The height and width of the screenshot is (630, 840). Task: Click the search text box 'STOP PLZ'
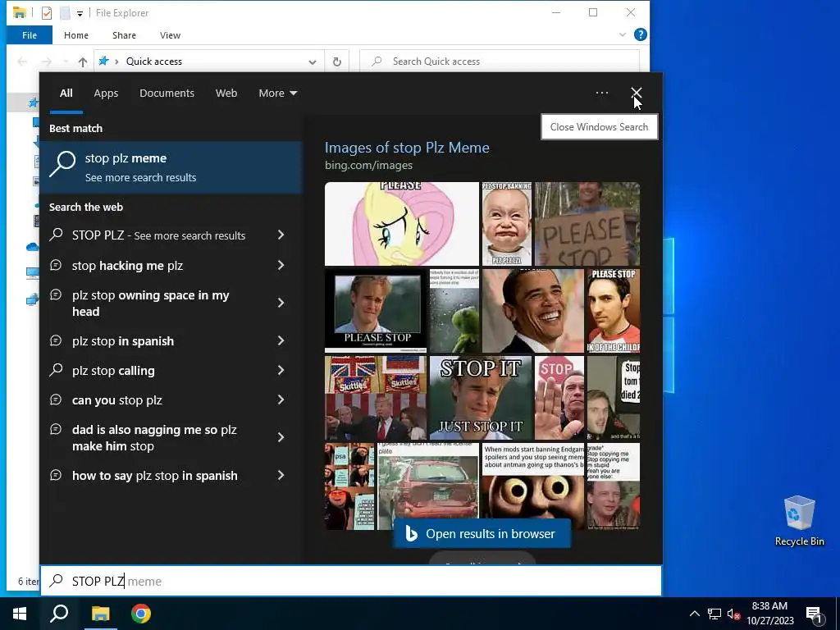[351, 581]
